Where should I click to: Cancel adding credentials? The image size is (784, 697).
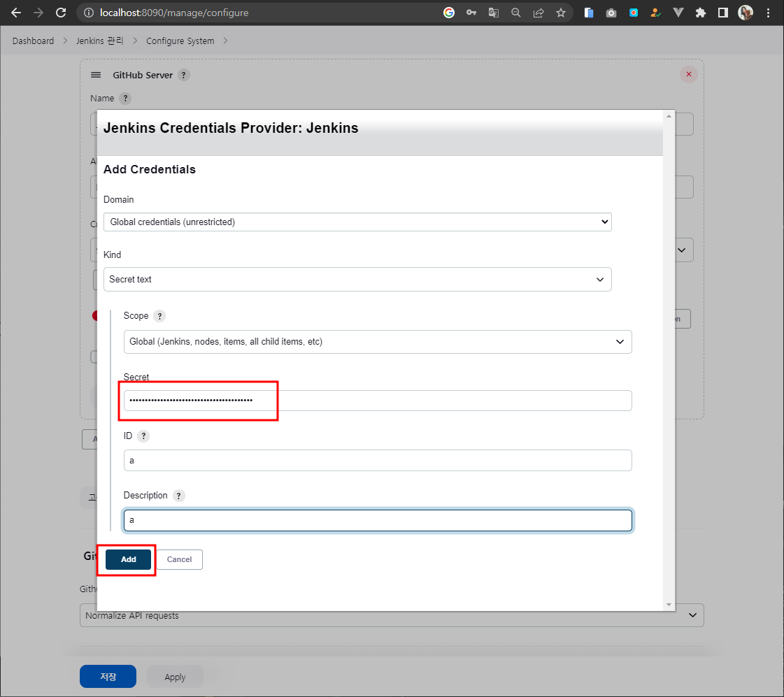pyautogui.click(x=180, y=559)
